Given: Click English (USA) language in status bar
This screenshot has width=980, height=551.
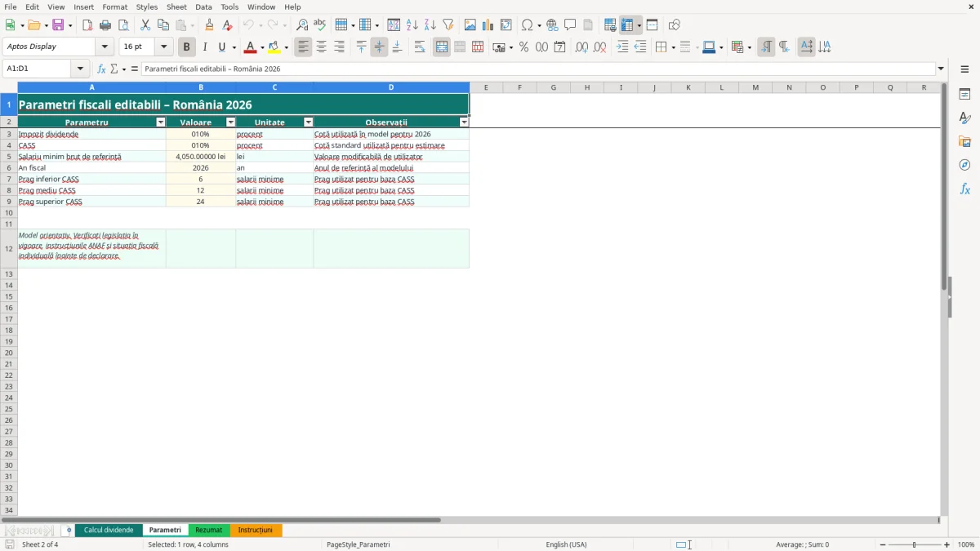Looking at the screenshot, I should tap(566, 544).
